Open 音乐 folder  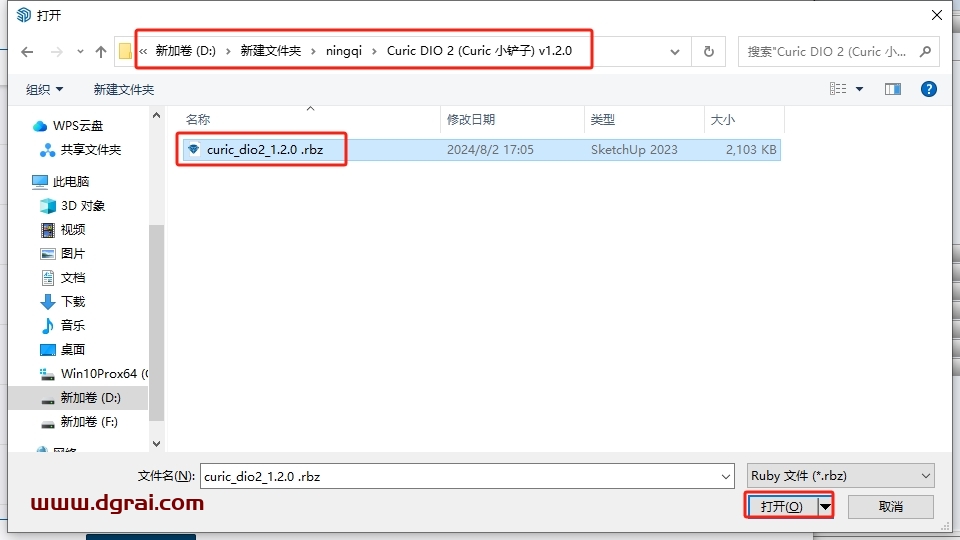pyautogui.click(x=62, y=325)
